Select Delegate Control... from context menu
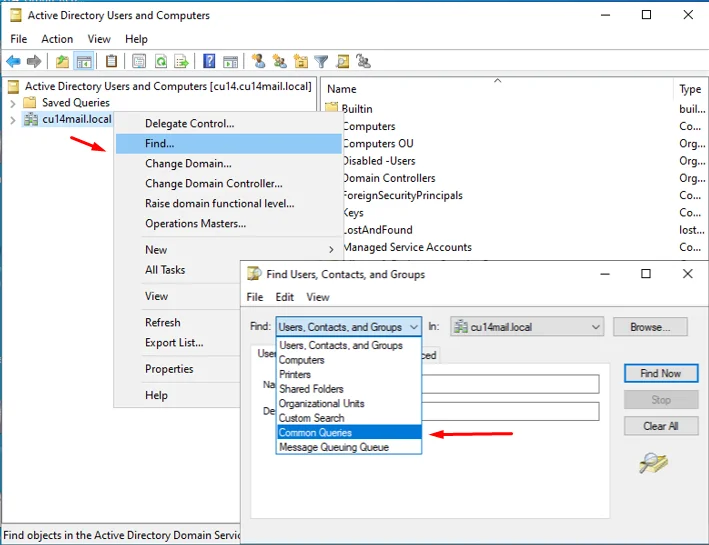The height and width of the screenshot is (545, 709). point(228,123)
